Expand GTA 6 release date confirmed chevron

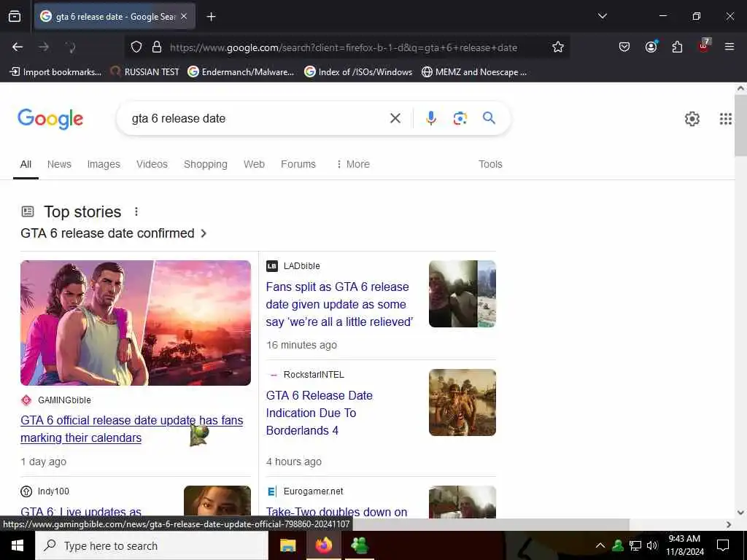(x=204, y=233)
